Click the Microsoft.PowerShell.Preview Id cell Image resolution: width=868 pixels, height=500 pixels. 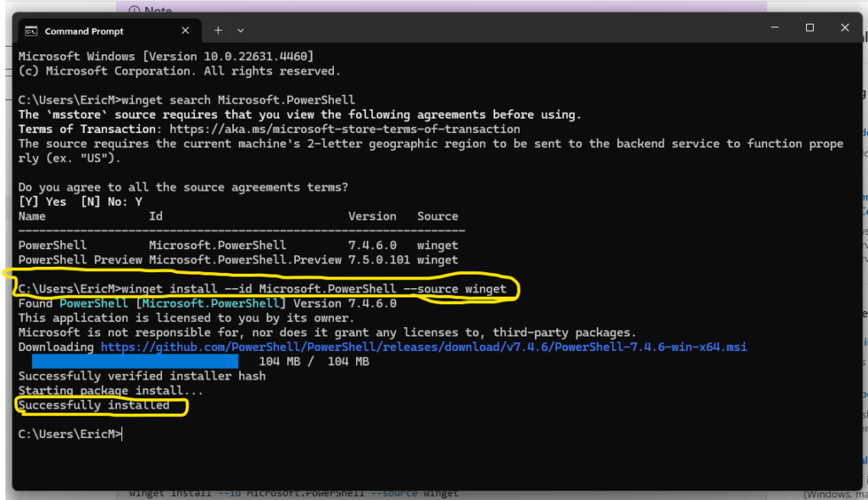coord(245,259)
